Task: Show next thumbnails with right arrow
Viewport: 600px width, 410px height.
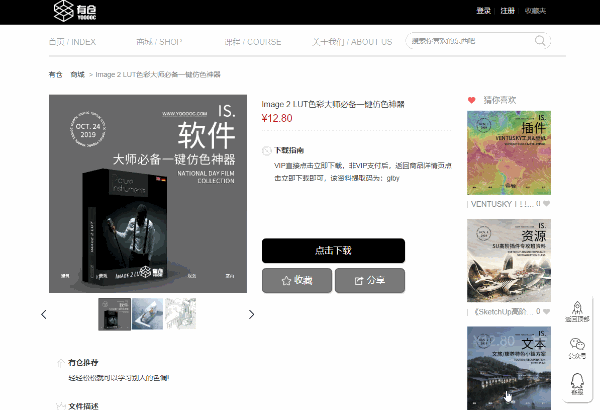Action: tap(251, 314)
